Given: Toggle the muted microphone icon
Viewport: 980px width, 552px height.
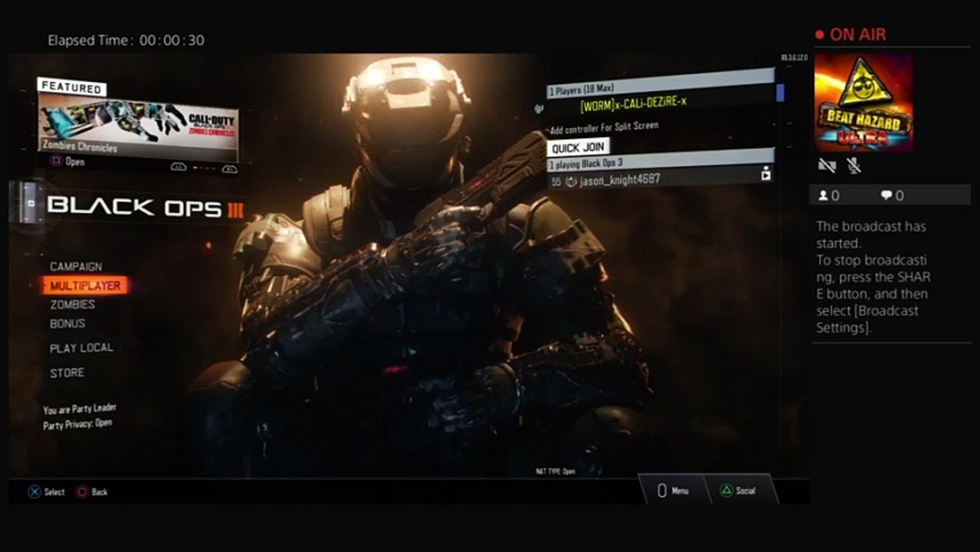Looking at the screenshot, I should [x=853, y=165].
